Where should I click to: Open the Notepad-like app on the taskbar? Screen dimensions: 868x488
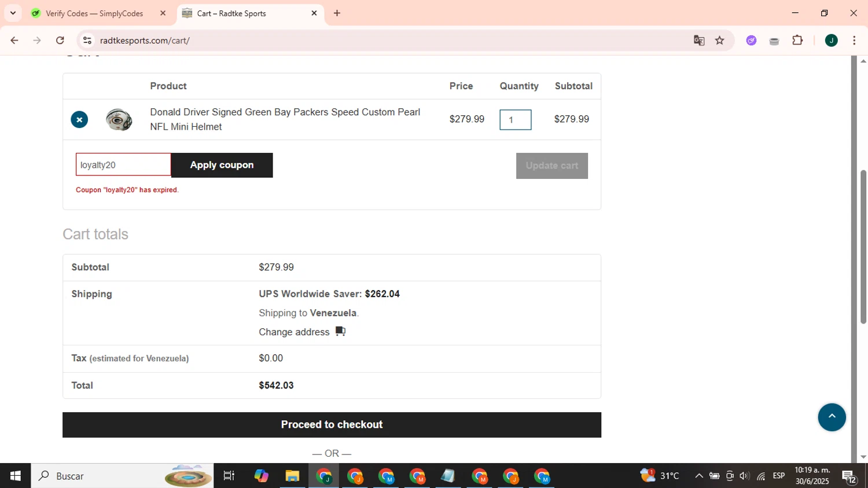click(448, 476)
